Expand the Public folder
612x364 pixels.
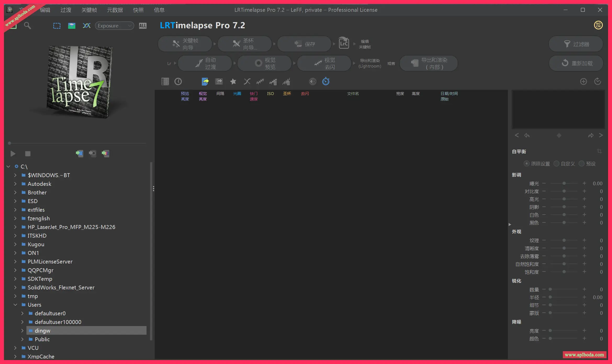click(22, 339)
